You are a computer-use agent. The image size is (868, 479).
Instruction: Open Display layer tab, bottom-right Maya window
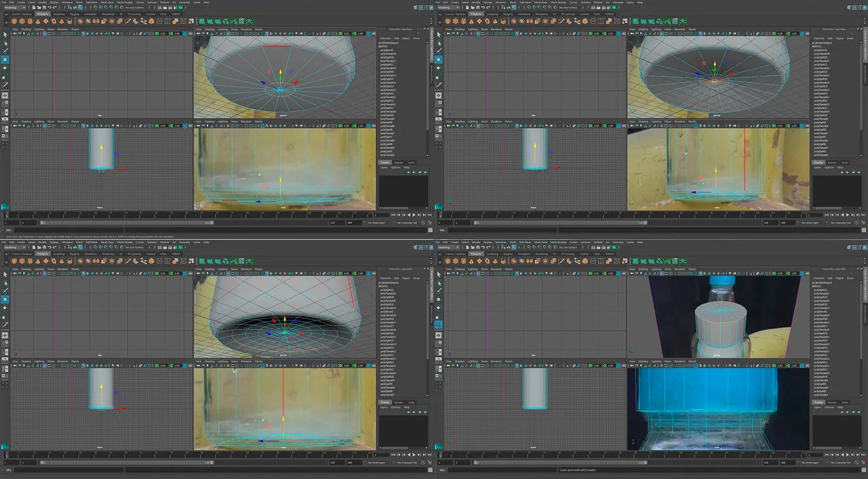(x=818, y=402)
